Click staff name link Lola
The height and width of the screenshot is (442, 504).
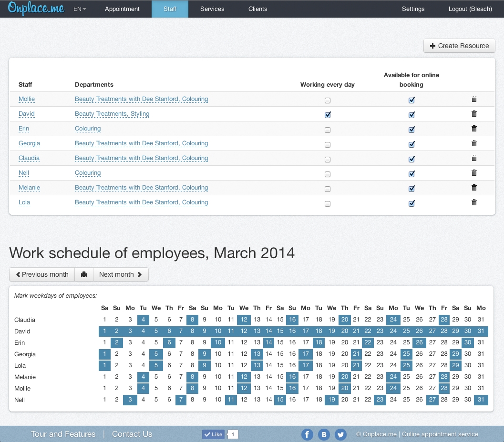point(24,202)
